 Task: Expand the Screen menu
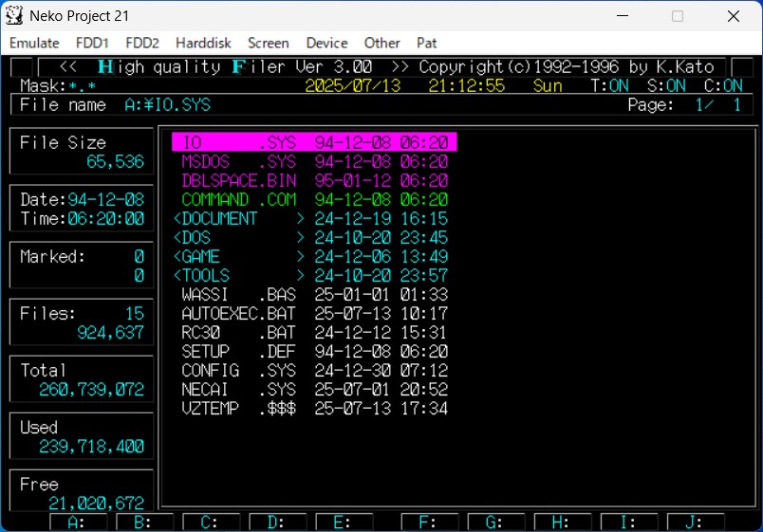coord(269,43)
